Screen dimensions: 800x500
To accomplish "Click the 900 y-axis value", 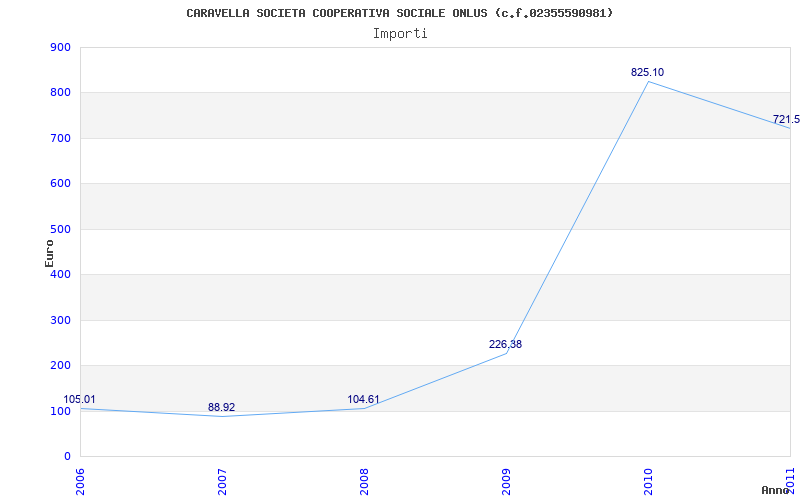I will tap(60, 47).
